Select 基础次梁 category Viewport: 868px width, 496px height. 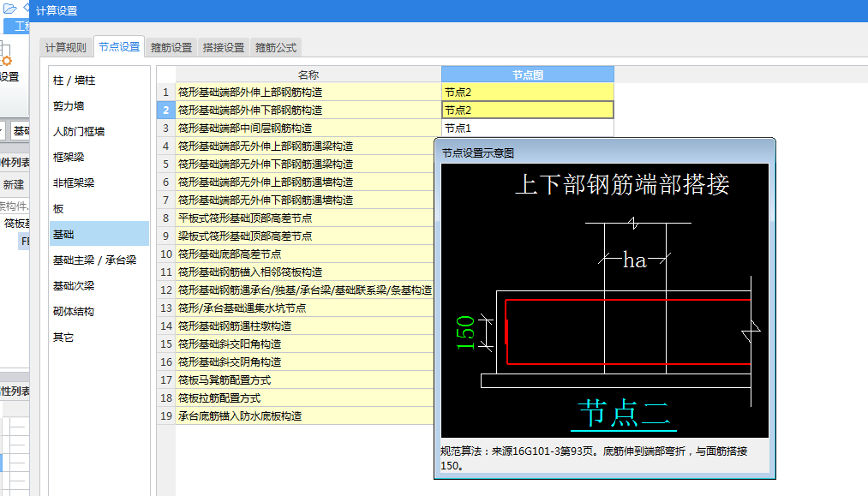pos(99,285)
